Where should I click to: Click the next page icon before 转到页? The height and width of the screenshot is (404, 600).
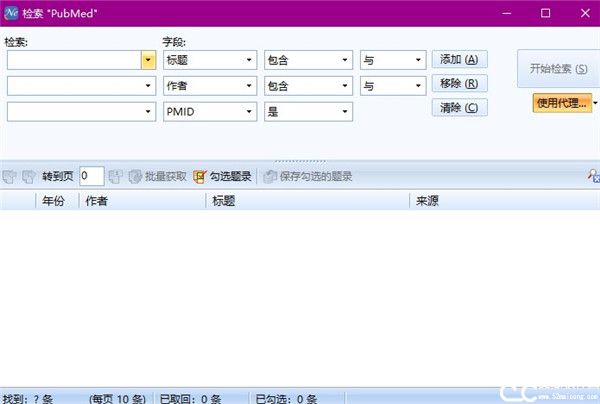[28, 177]
